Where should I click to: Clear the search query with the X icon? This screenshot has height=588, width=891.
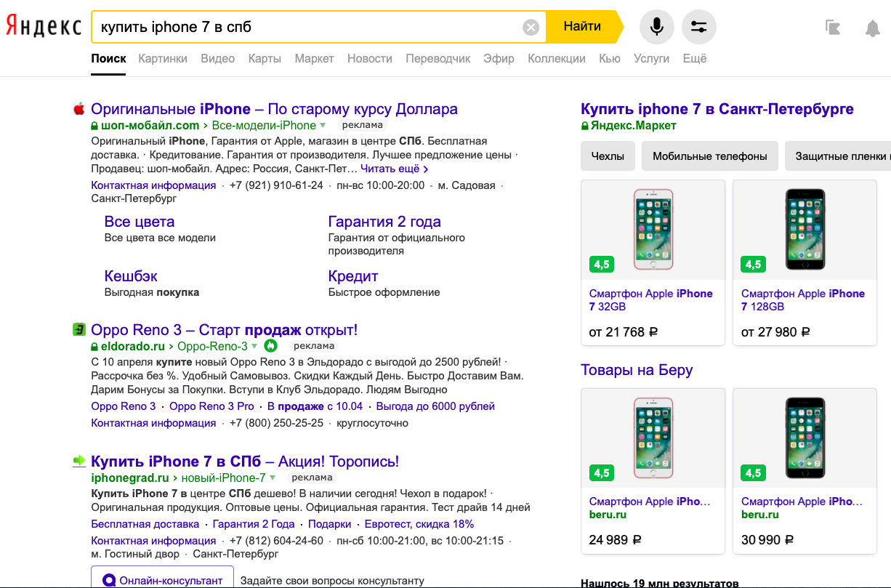tap(531, 28)
